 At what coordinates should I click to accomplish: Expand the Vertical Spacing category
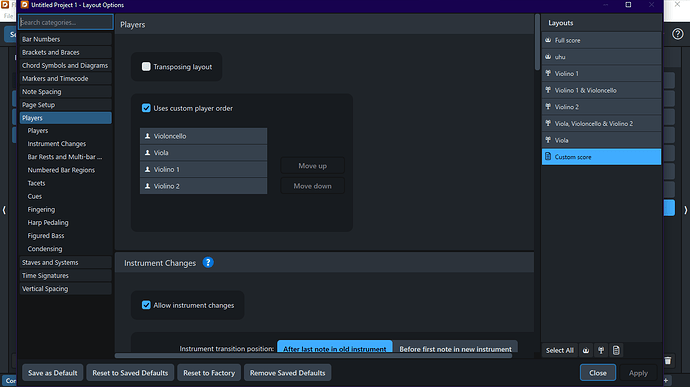pyautogui.click(x=66, y=289)
